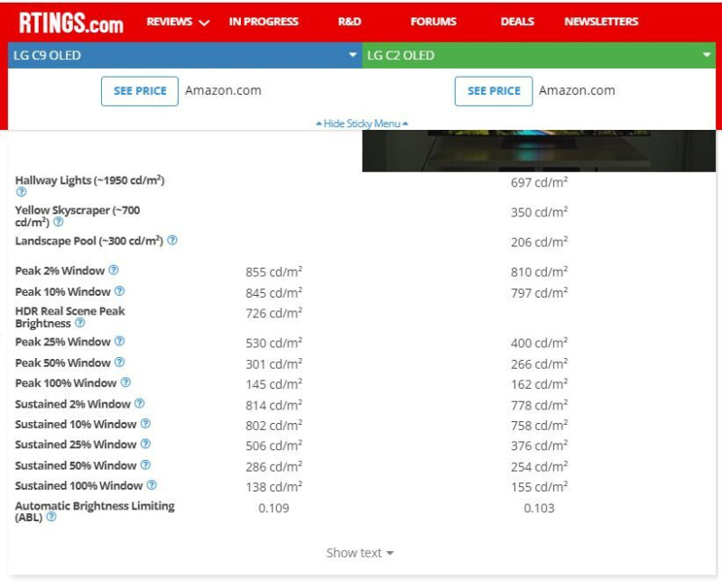Open help icon for Peak 25% Window
This screenshot has width=722, height=588.
tap(119, 341)
